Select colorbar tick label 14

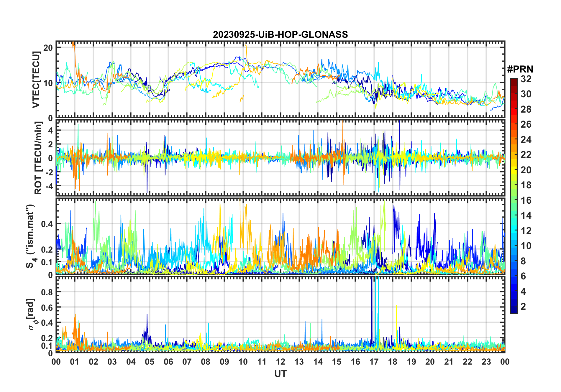coord(526,215)
